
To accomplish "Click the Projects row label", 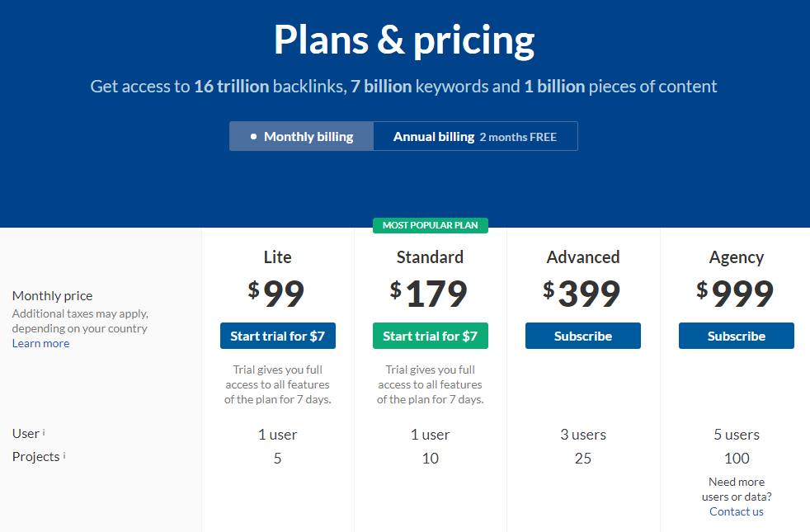I will click(x=35, y=457).
